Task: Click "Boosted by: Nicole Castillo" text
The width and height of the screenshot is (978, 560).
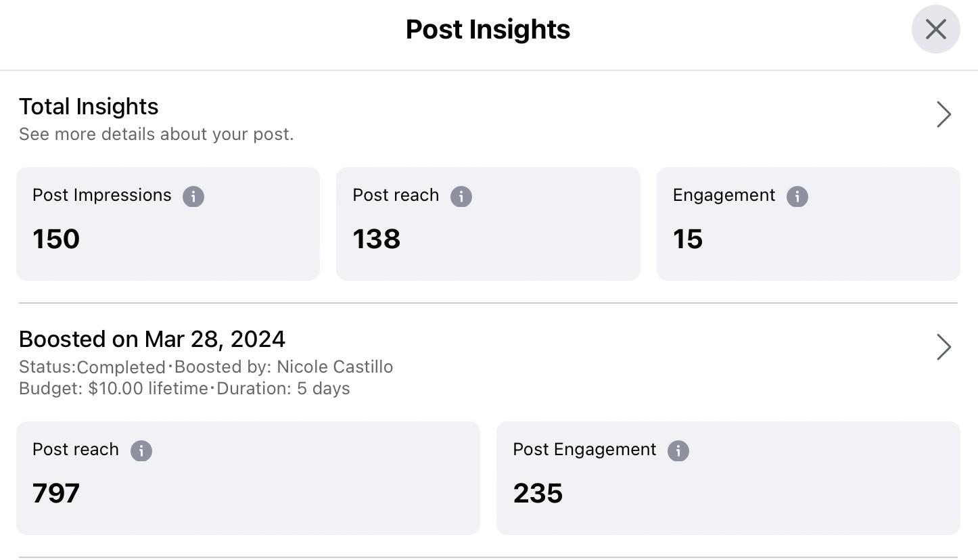Action: (x=283, y=367)
